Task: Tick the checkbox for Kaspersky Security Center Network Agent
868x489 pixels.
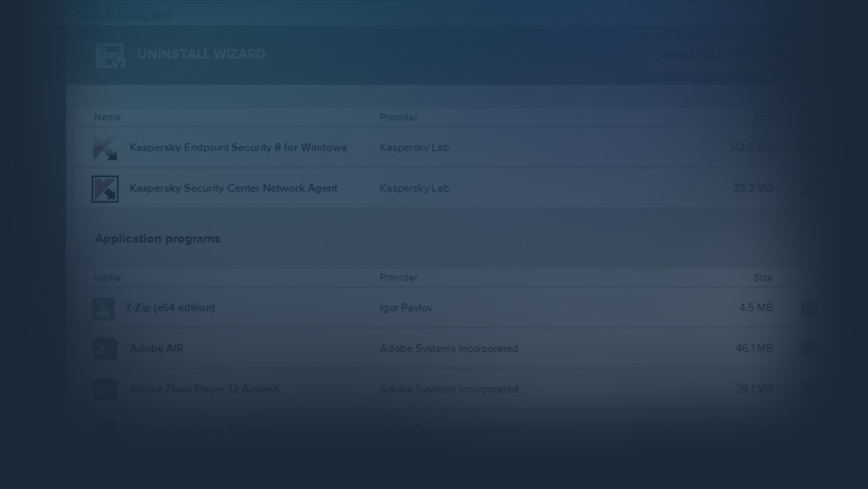Action: (x=809, y=188)
